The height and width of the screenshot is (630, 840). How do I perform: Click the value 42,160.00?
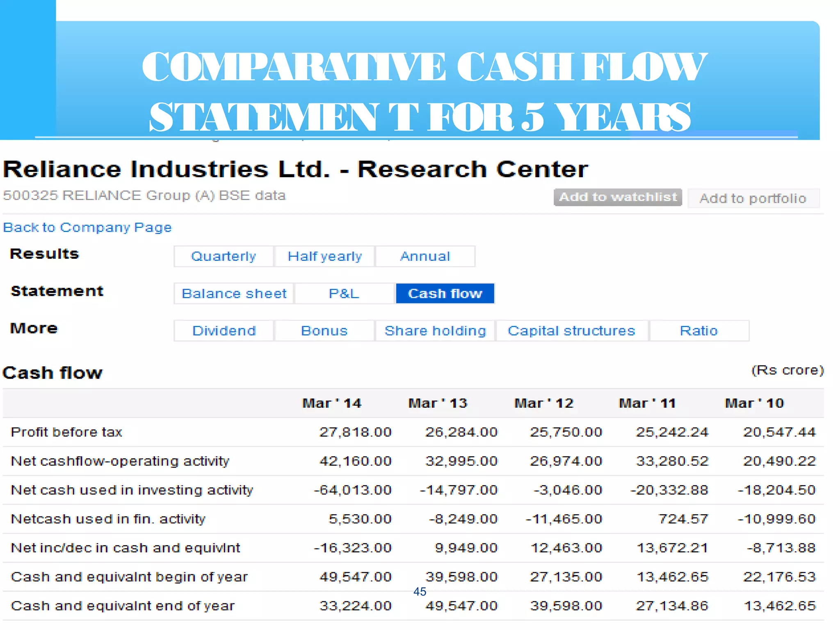(356, 461)
